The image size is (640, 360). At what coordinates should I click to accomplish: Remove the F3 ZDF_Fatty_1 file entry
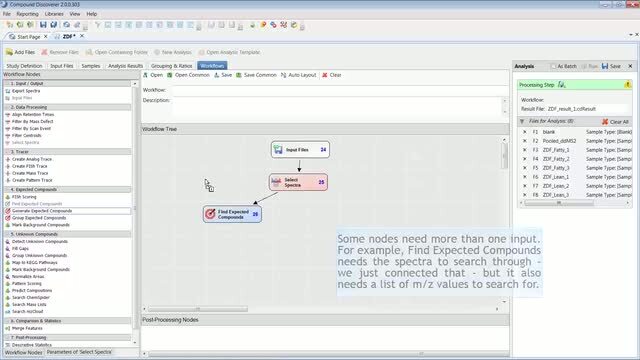tap(524, 150)
